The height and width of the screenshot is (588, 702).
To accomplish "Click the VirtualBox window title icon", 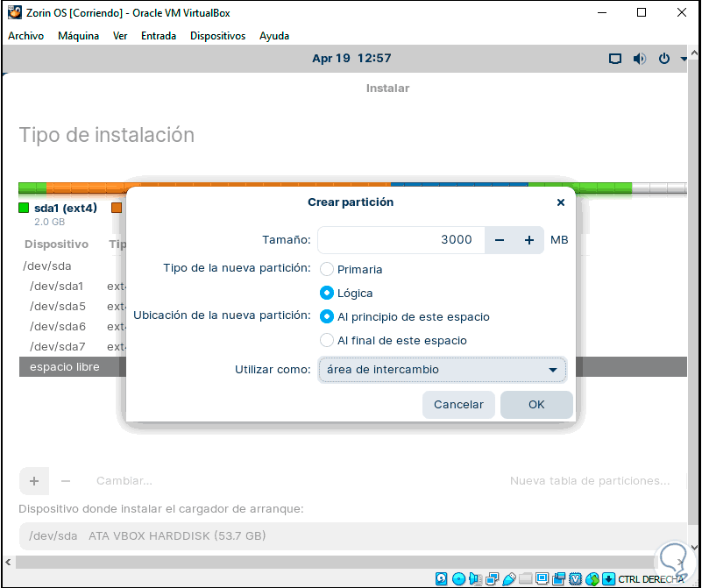I will tap(14, 12).
